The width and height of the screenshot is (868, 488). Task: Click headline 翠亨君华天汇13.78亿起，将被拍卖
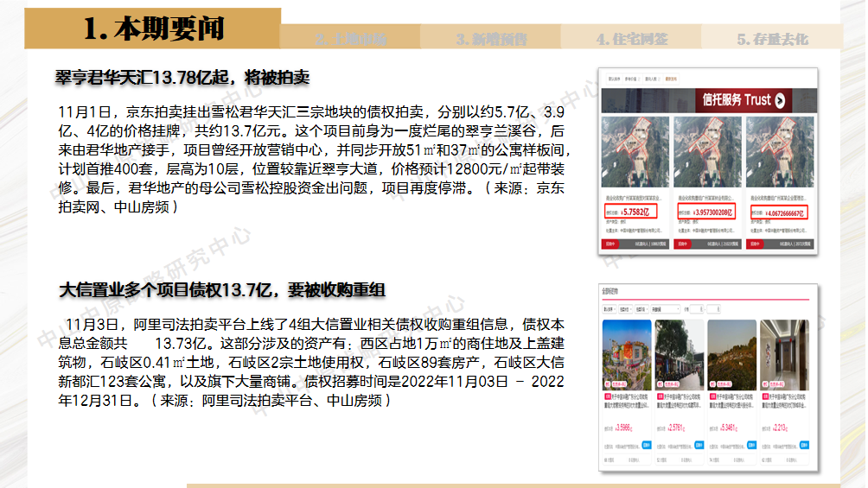click(182, 78)
